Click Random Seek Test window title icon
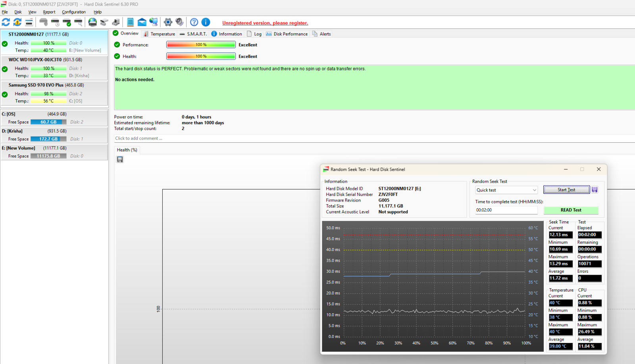Viewport: 635px width, 364px height. (x=326, y=169)
